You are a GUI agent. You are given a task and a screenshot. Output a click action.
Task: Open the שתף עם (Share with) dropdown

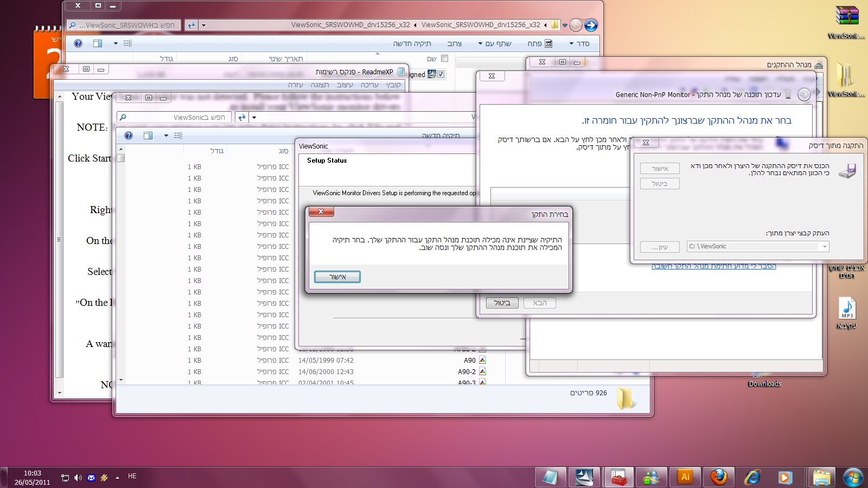click(x=495, y=43)
